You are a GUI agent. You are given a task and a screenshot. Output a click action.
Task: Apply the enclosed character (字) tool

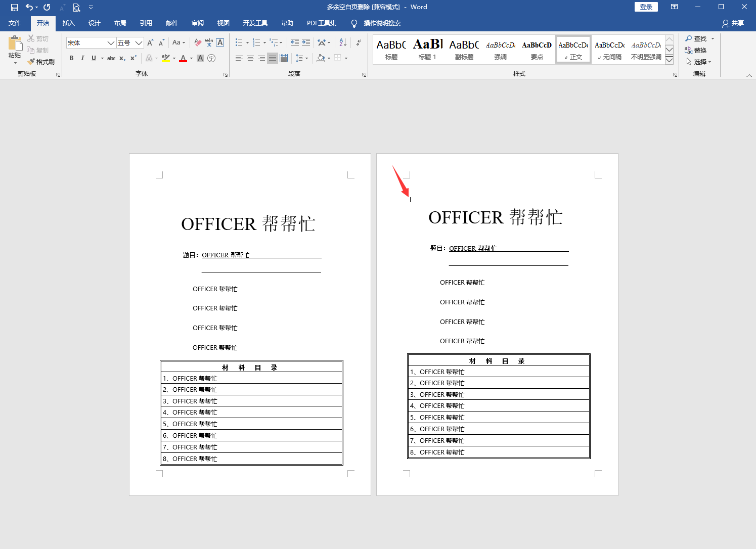point(211,58)
